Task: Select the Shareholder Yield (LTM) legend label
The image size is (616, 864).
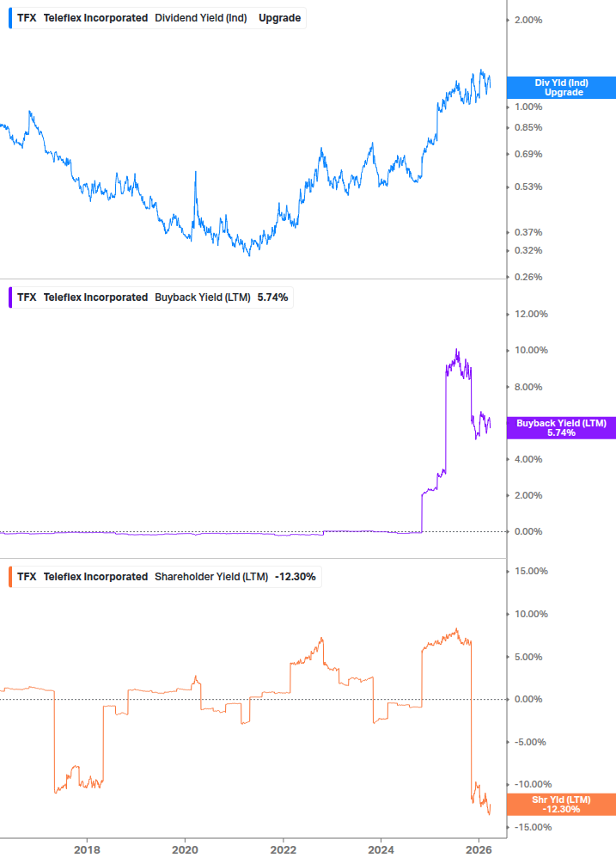Action: point(211,576)
